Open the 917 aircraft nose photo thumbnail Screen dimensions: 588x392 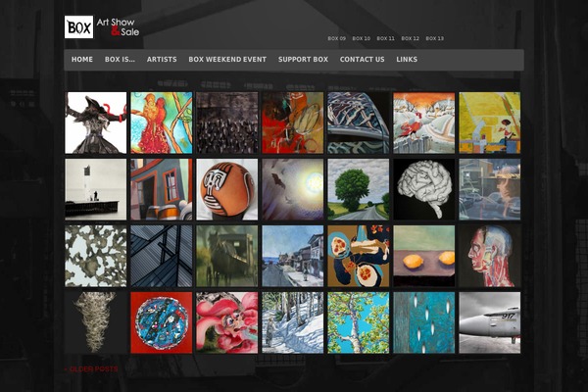489,322
